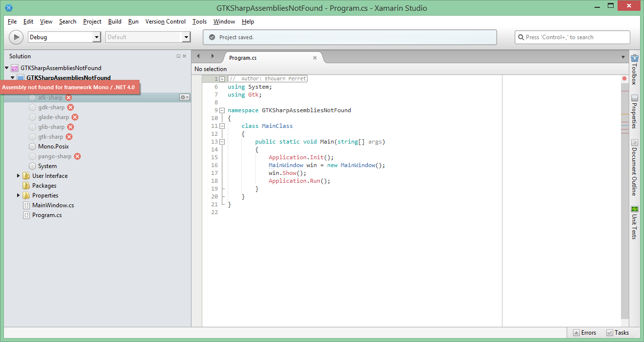Screen dimensions: 644x342
Task: Open the Properties side panel
Action: point(634,112)
